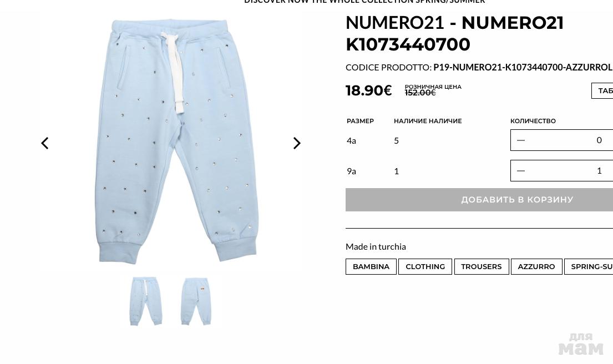Open the AZZURRO color tag
The width and height of the screenshot is (613, 364).
536,267
